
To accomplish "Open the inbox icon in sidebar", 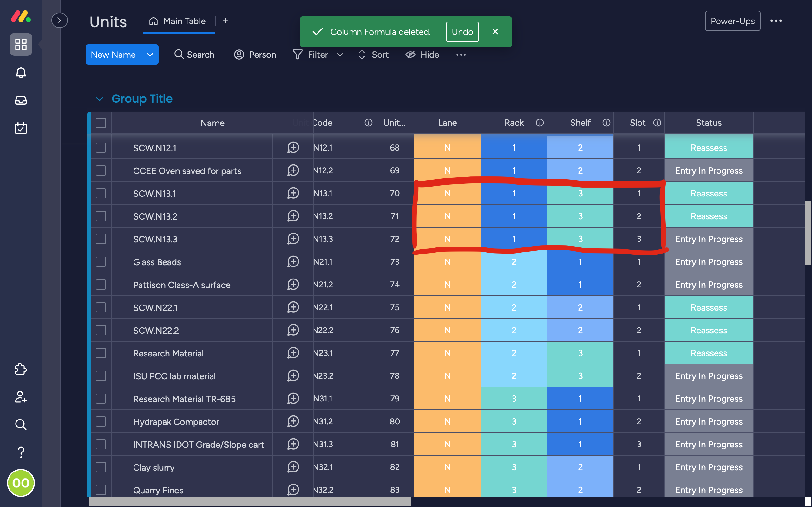I will (21, 100).
